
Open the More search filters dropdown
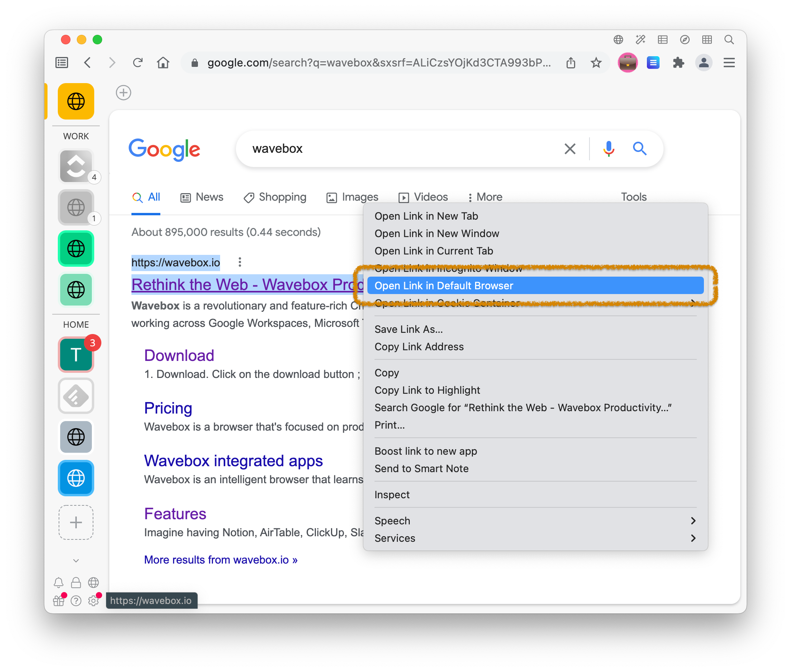point(485,197)
